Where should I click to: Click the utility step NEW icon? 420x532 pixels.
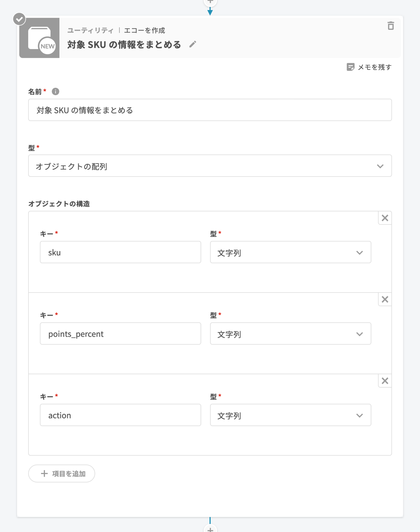(40, 38)
